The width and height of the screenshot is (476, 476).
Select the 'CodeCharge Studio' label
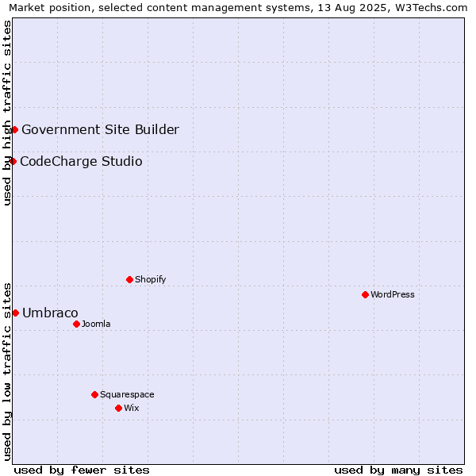pos(81,161)
